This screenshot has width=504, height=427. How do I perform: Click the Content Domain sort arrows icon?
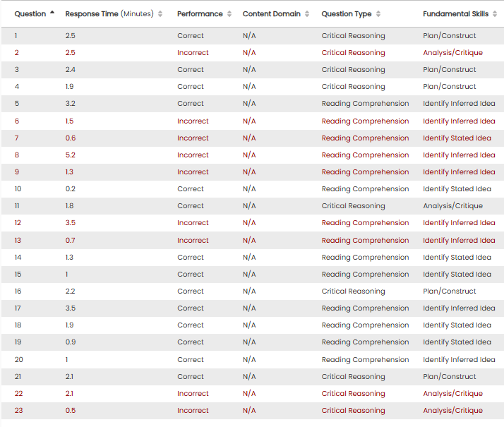(307, 14)
